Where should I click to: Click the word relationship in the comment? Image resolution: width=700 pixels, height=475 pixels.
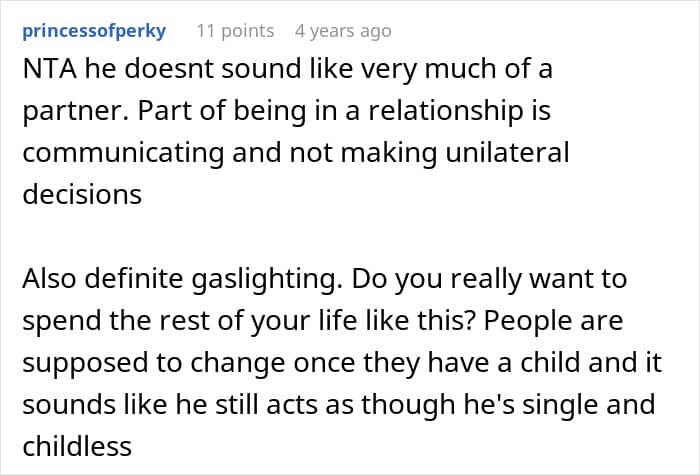[x=445, y=111]
